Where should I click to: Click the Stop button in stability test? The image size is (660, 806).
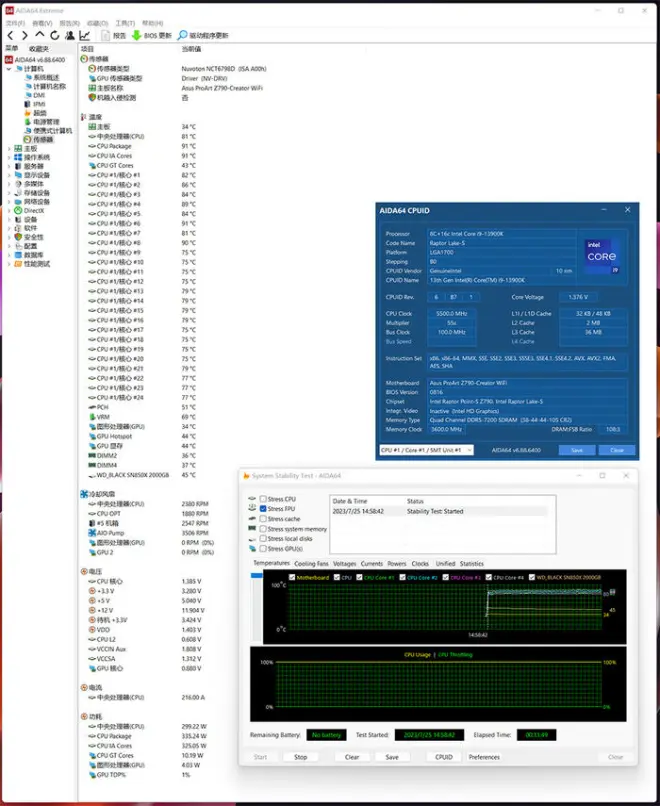point(300,757)
